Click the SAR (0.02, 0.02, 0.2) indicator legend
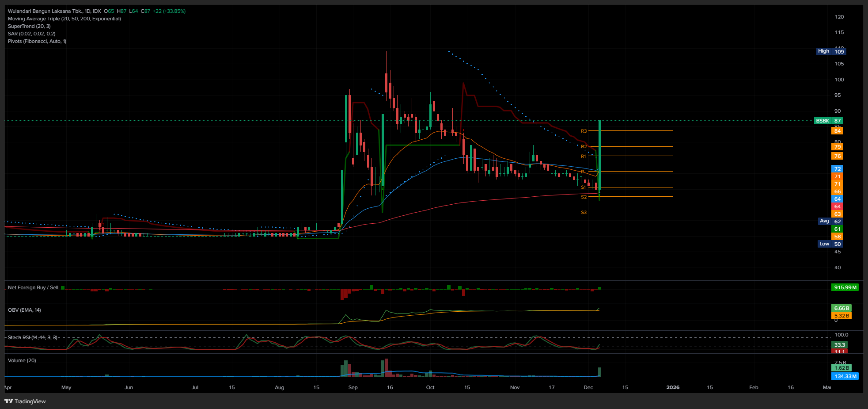This screenshot has height=409, width=868. [x=31, y=34]
